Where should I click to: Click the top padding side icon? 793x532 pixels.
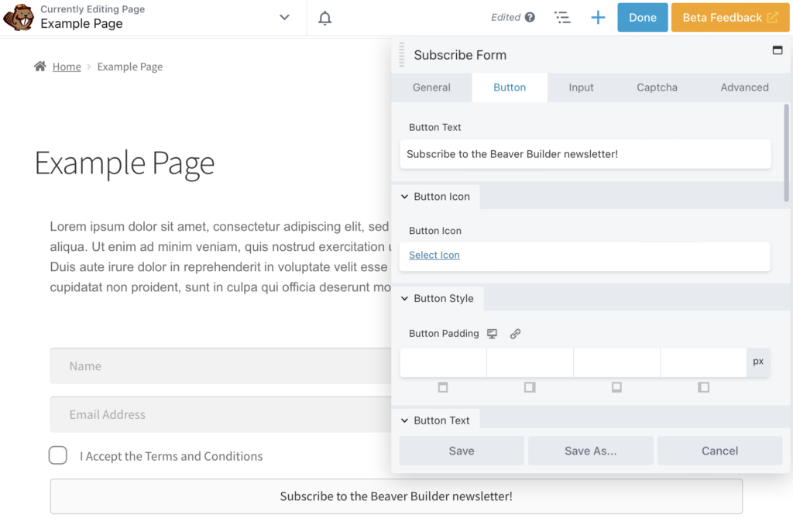tap(443, 387)
